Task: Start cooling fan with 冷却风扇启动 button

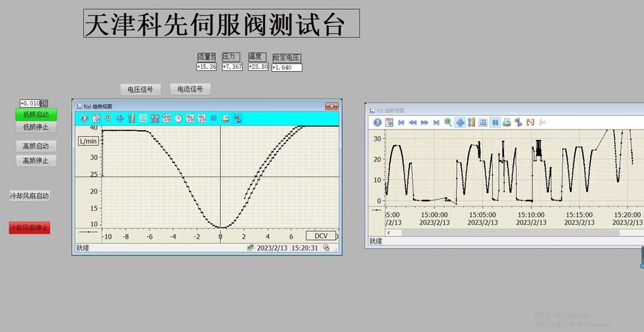Action: click(29, 196)
